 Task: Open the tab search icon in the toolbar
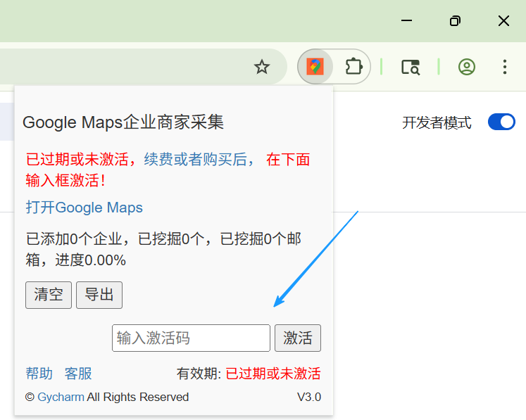(x=411, y=67)
